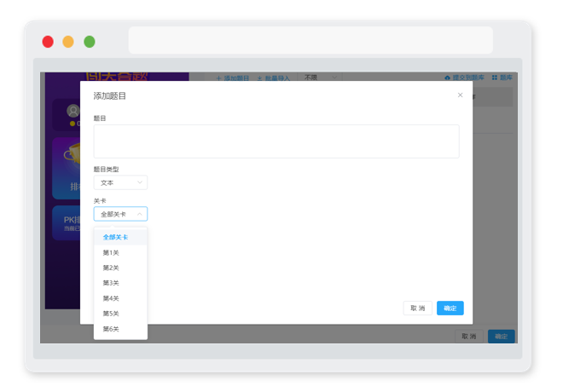Click the 题目 text area
563x392 pixels.
276,141
